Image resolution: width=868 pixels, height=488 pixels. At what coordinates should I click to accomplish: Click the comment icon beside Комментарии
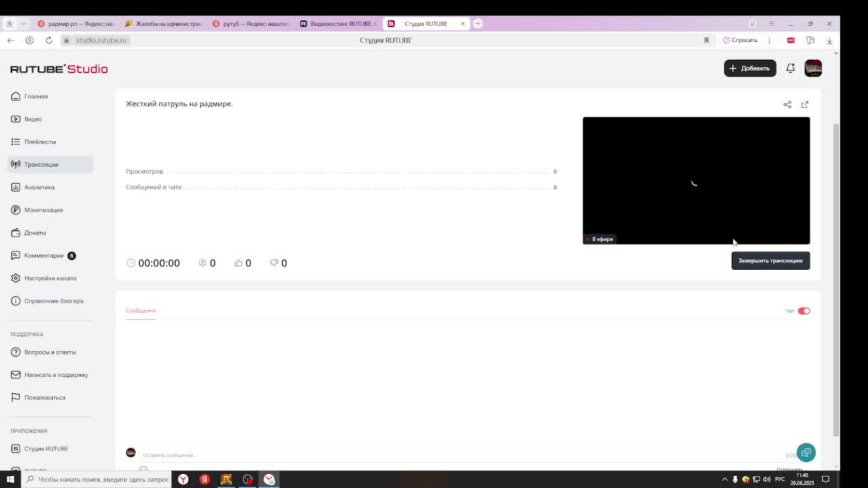pos(16,256)
